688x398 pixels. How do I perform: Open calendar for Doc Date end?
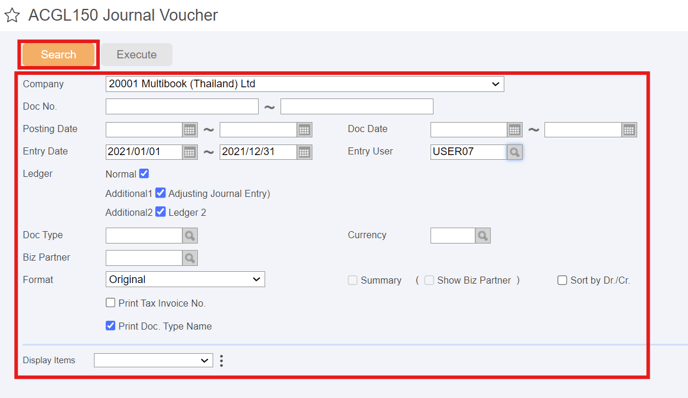click(629, 130)
